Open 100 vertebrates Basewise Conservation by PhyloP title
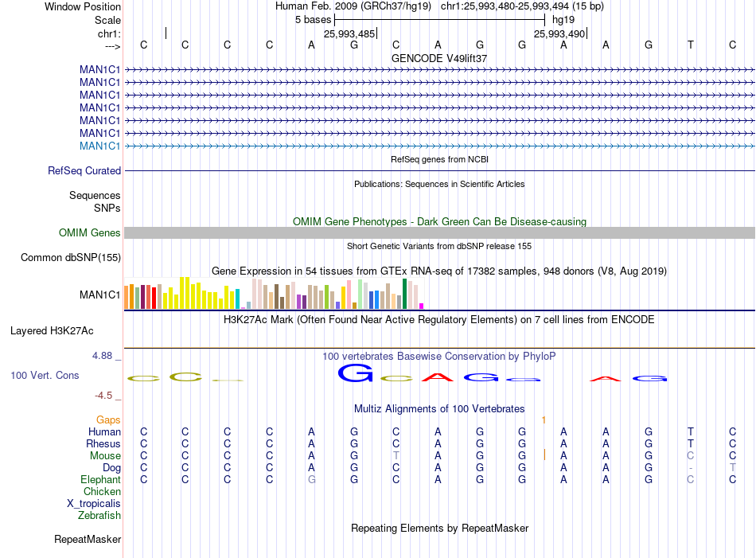This screenshot has height=558, width=756. [439, 357]
